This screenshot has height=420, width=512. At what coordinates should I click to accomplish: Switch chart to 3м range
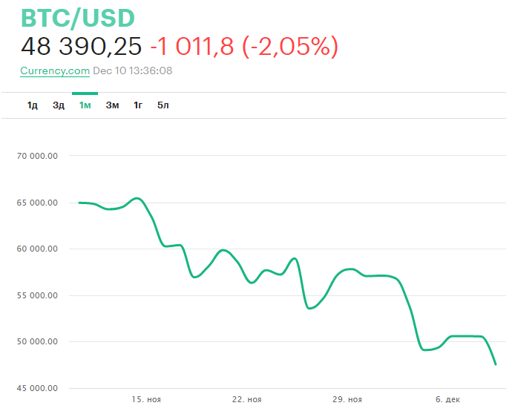click(112, 105)
